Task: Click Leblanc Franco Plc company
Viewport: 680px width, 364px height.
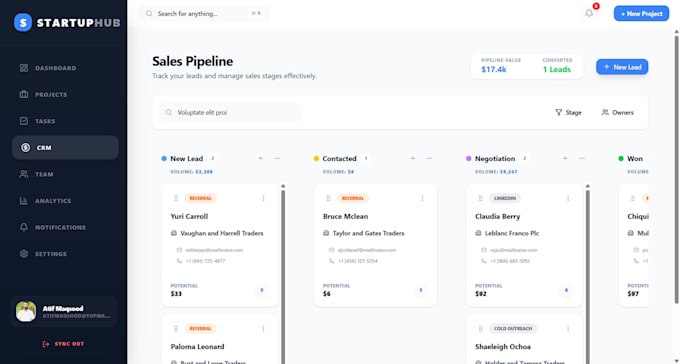Action: pyautogui.click(x=512, y=233)
